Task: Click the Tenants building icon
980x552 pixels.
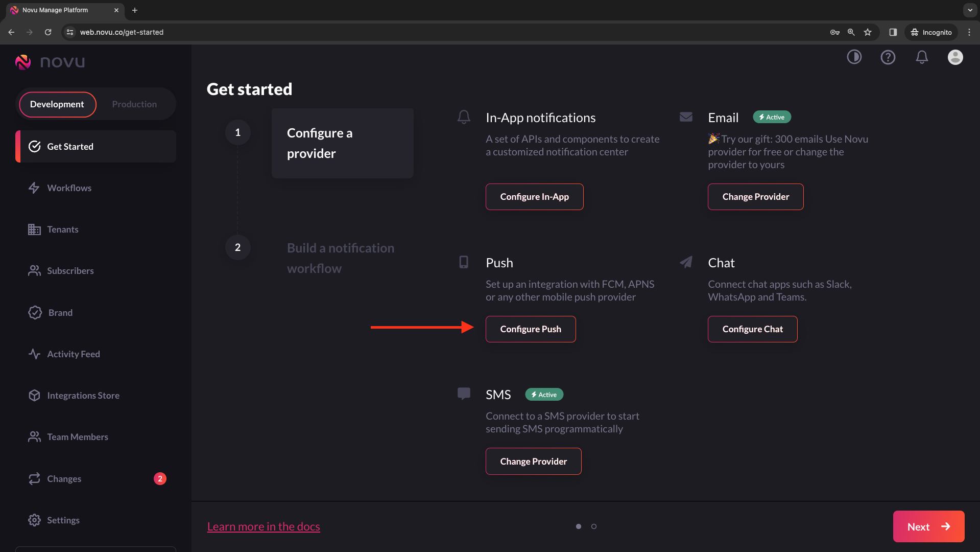Action: click(34, 229)
